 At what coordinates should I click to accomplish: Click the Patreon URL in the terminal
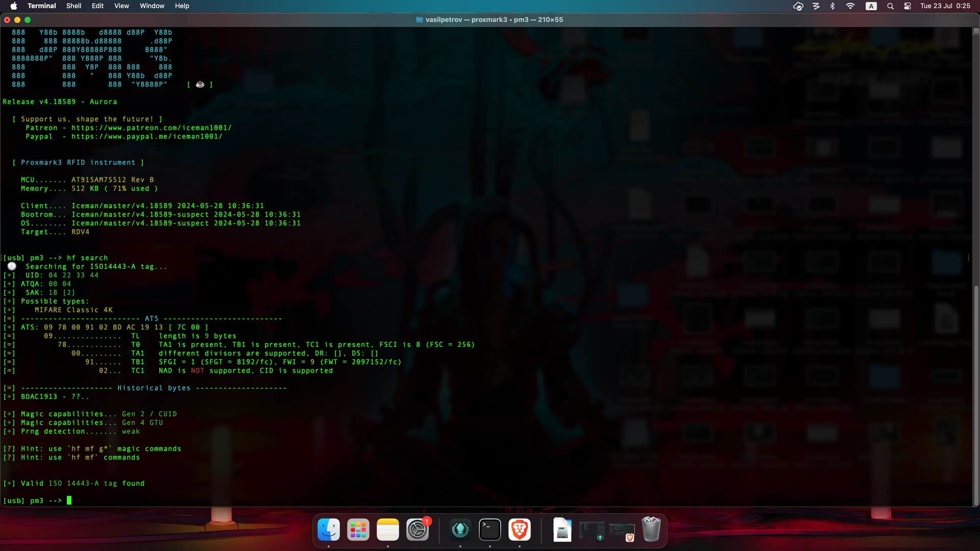click(x=152, y=128)
